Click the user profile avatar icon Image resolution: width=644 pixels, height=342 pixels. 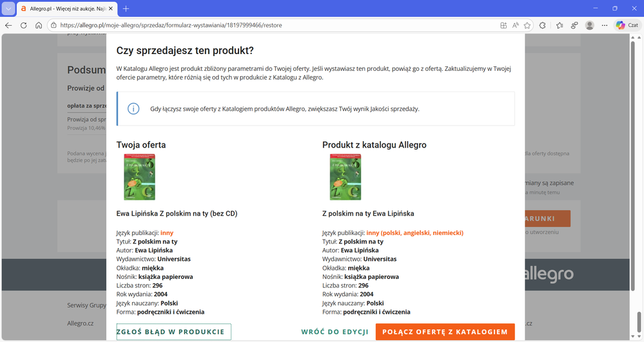589,25
